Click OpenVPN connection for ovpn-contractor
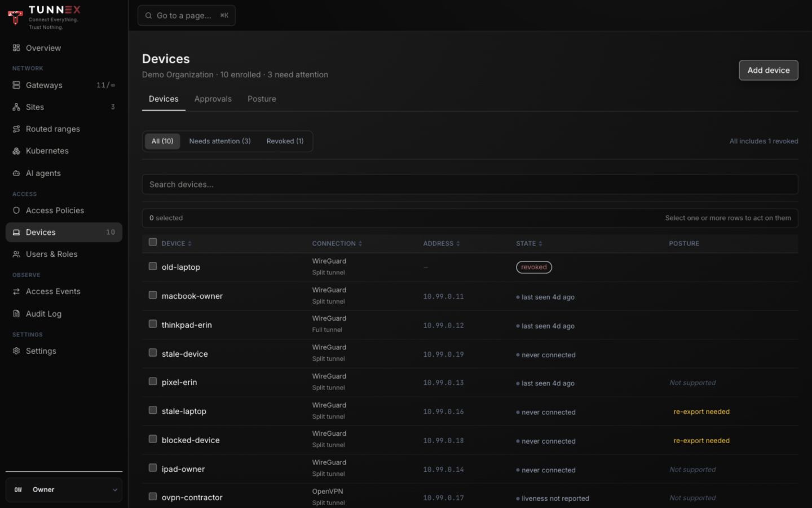 328,491
